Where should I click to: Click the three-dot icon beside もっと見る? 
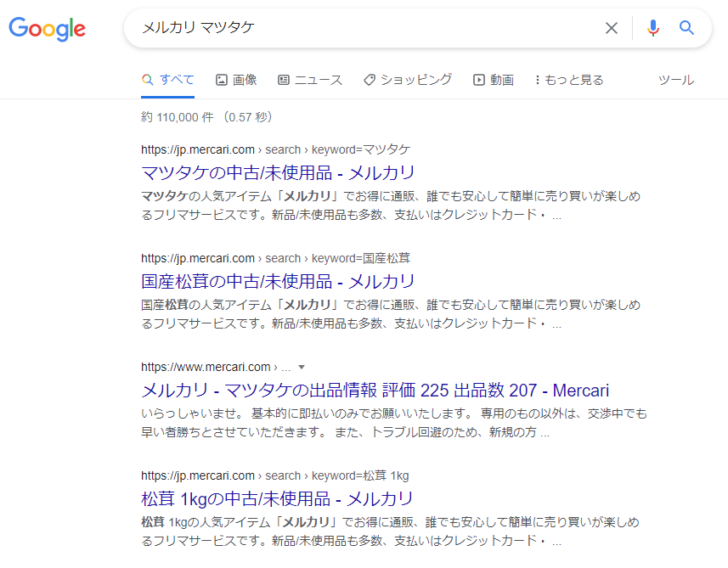coord(537,80)
